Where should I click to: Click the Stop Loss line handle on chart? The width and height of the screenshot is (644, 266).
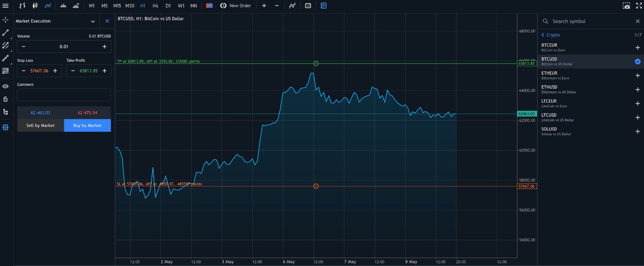coord(316,186)
